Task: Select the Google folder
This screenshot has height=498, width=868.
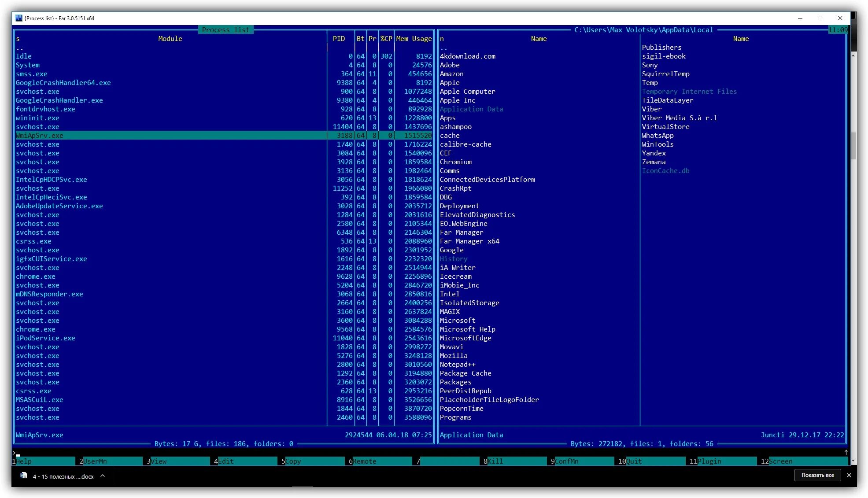Action: click(451, 250)
